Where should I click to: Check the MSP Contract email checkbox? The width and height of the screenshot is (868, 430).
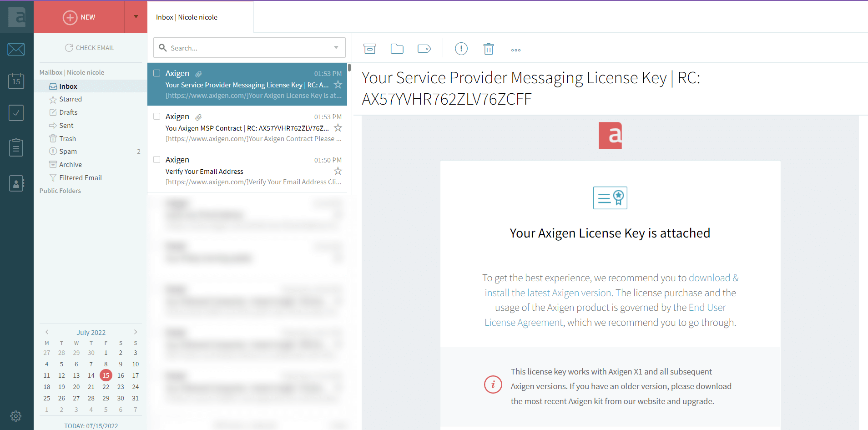click(157, 116)
